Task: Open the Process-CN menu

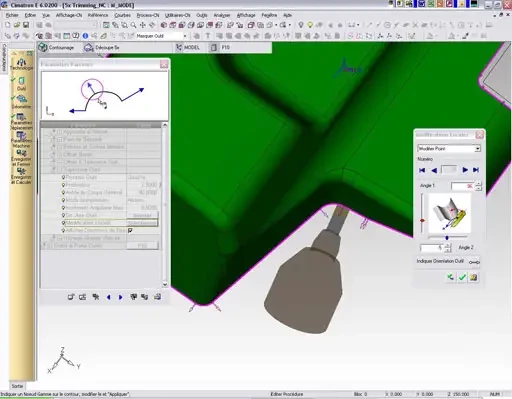Action: (148, 15)
